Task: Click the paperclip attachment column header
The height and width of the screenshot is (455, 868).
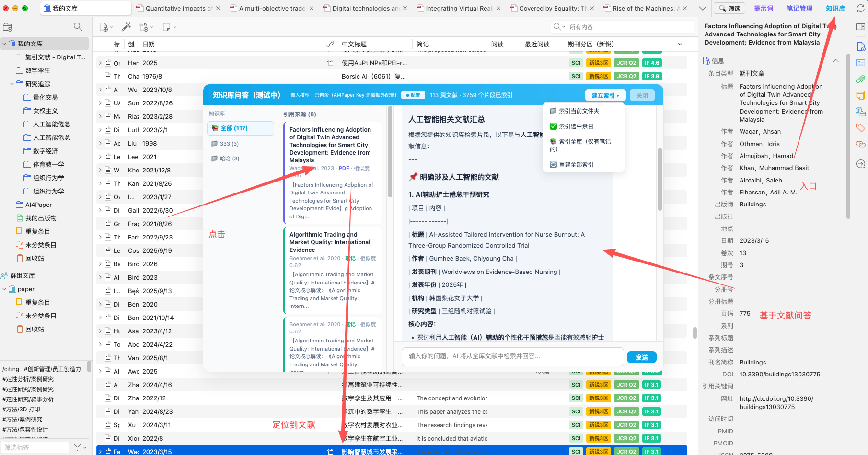Action: [x=330, y=44]
